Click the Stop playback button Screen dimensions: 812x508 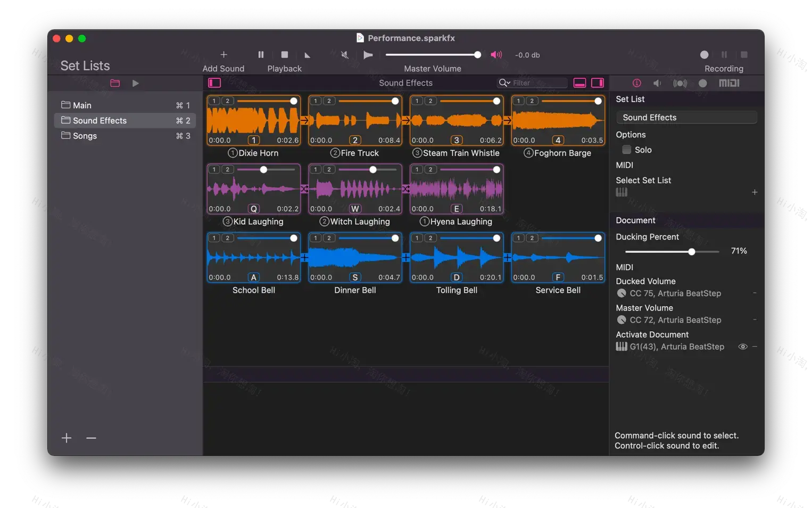click(284, 54)
